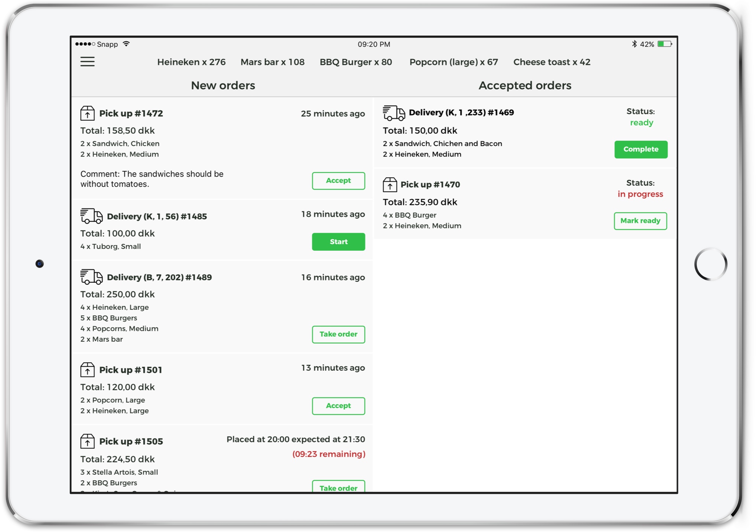
Task: Open the Delivery (K, 1, 56) #1485 title
Action: [x=157, y=216]
